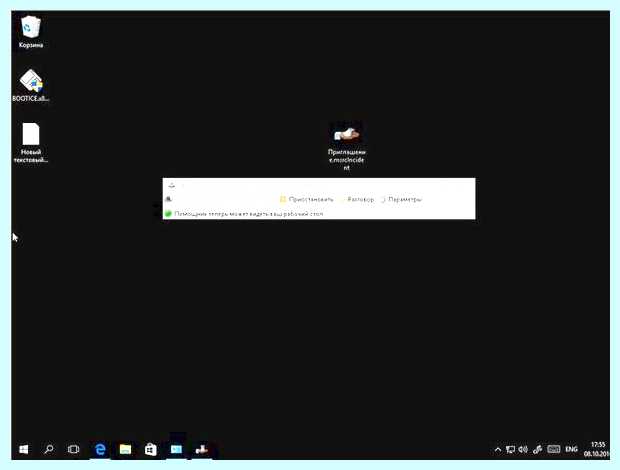Screen dimensions: 620x470
Task: Click the network icon in system tray
Action: [x=510, y=449]
